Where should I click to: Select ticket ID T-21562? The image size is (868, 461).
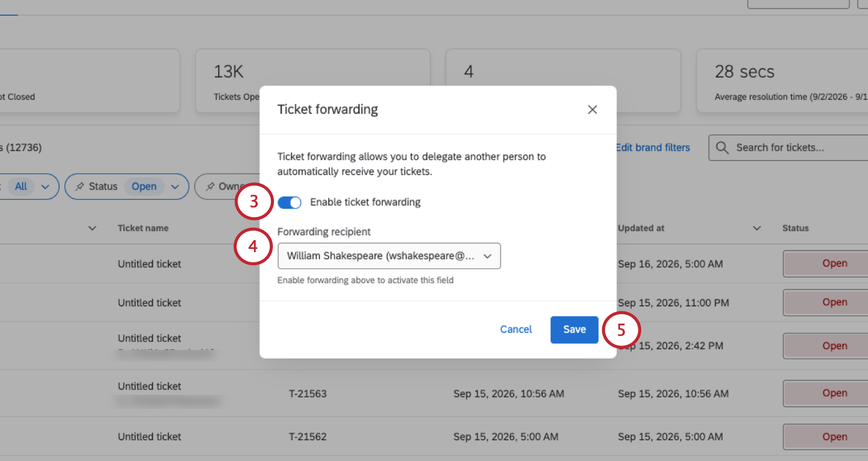[308, 437]
